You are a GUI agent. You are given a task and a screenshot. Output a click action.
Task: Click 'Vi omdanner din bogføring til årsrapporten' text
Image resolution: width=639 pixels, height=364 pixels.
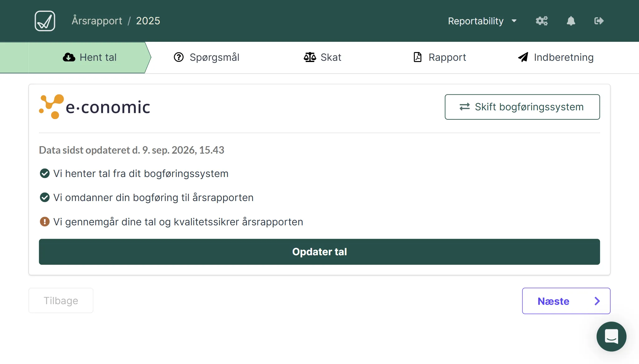pos(154,198)
